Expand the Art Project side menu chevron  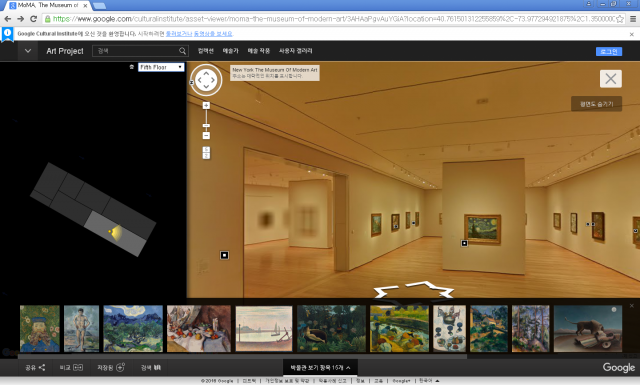click(28, 51)
